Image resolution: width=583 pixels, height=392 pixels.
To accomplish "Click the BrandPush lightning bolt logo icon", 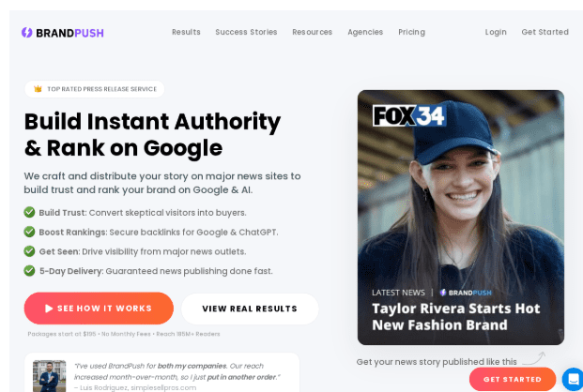I will click(27, 33).
